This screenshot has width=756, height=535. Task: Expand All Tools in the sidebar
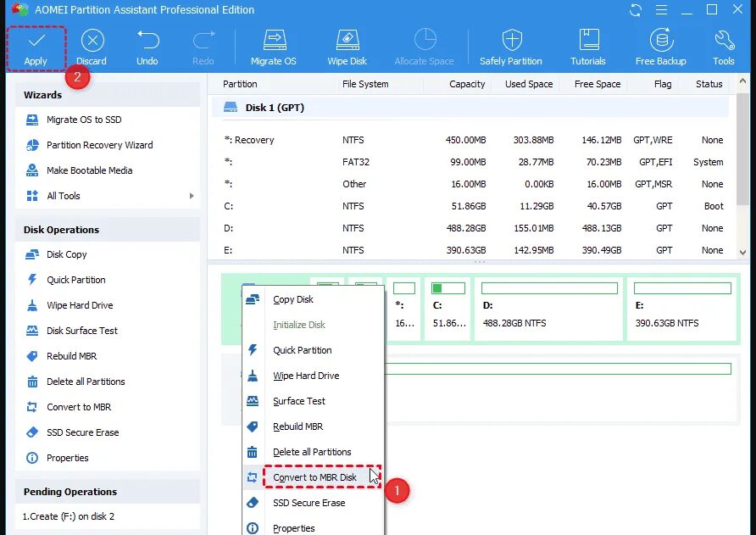pos(63,195)
